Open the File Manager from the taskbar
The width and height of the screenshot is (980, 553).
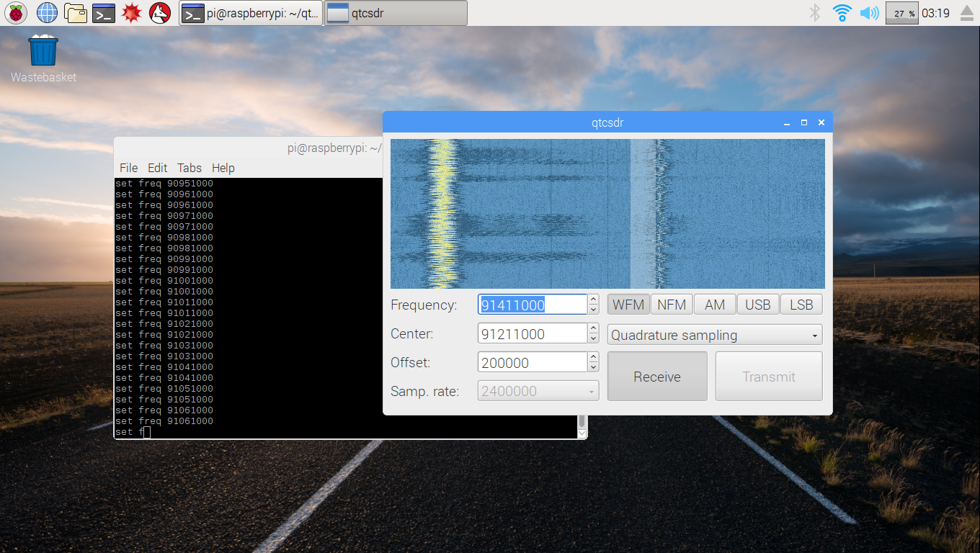point(74,12)
